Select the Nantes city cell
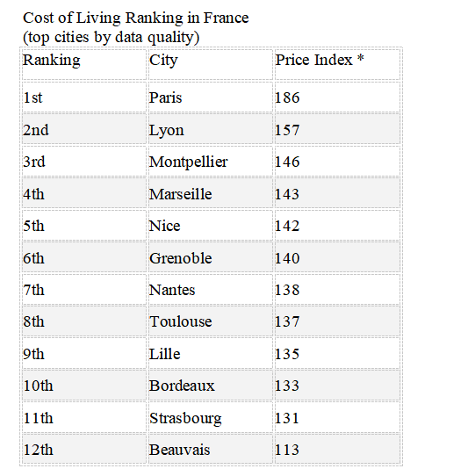Image resolution: width=475 pixels, height=476 pixels. tap(211, 290)
